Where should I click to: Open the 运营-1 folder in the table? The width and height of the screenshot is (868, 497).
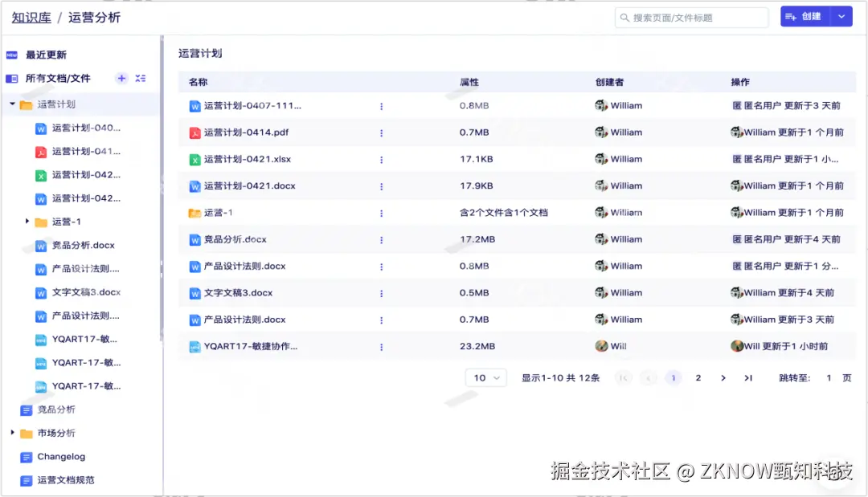218,212
